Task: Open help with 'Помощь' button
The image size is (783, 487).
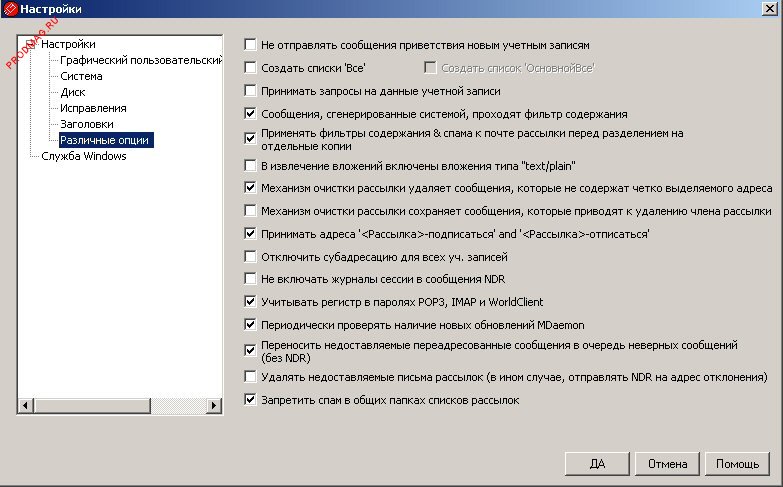Action: pos(738,464)
